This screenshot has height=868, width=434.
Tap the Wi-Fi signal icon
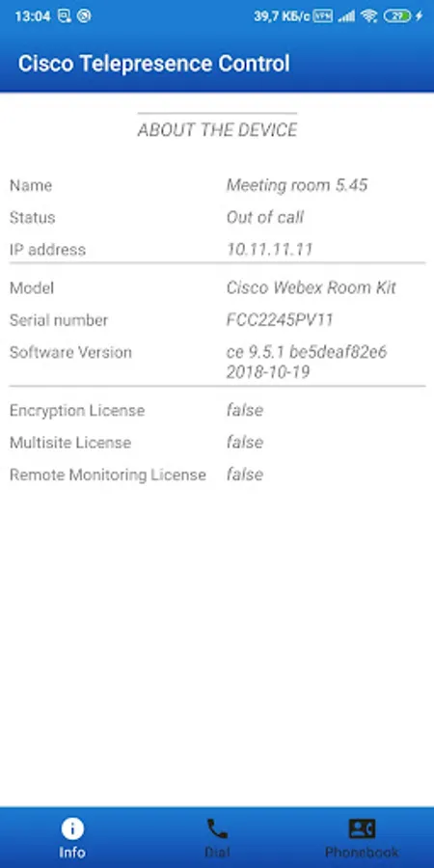pyautogui.click(x=369, y=16)
